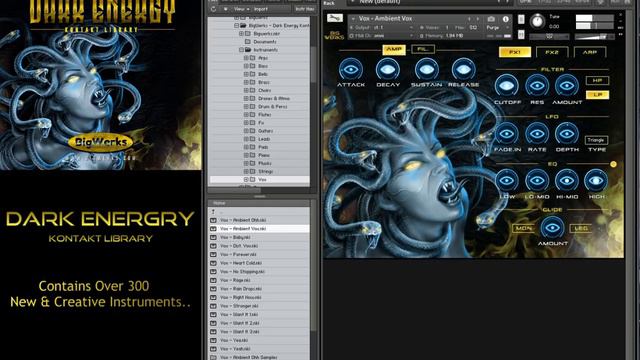
Task: Click the camera snapshot icon
Action: point(491,19)
